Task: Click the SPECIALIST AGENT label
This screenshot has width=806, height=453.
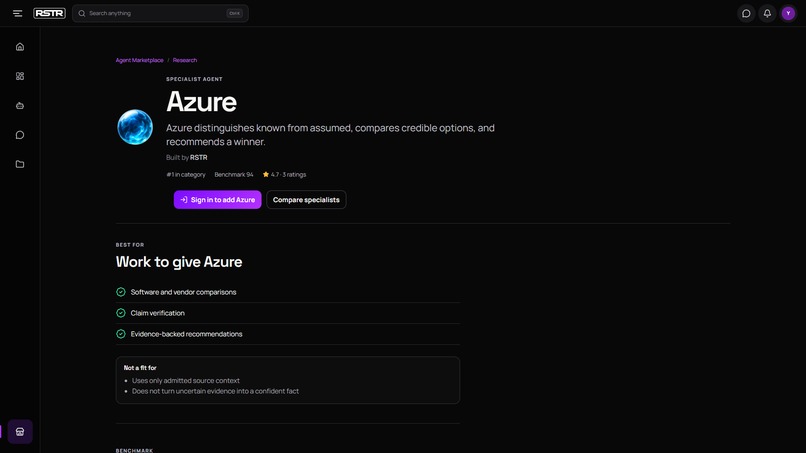Action: 194,79
